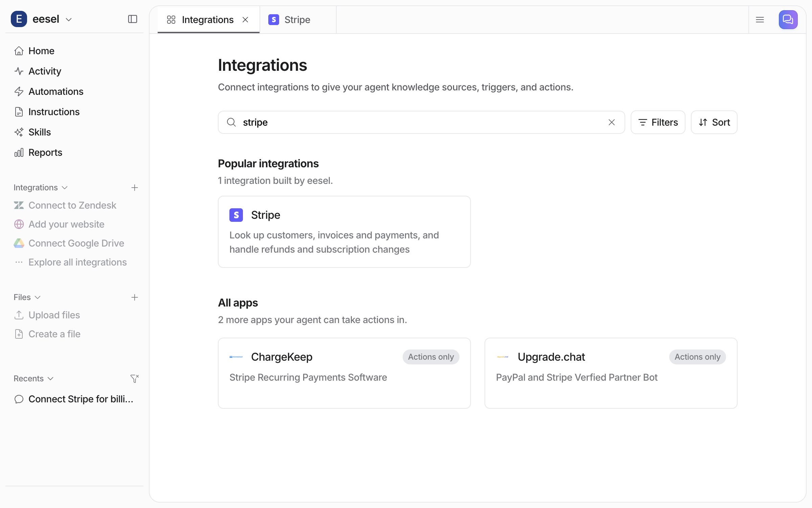Toggle the sidebar panel icon
This screenshot has height=508, width=812.
[133, 19]
